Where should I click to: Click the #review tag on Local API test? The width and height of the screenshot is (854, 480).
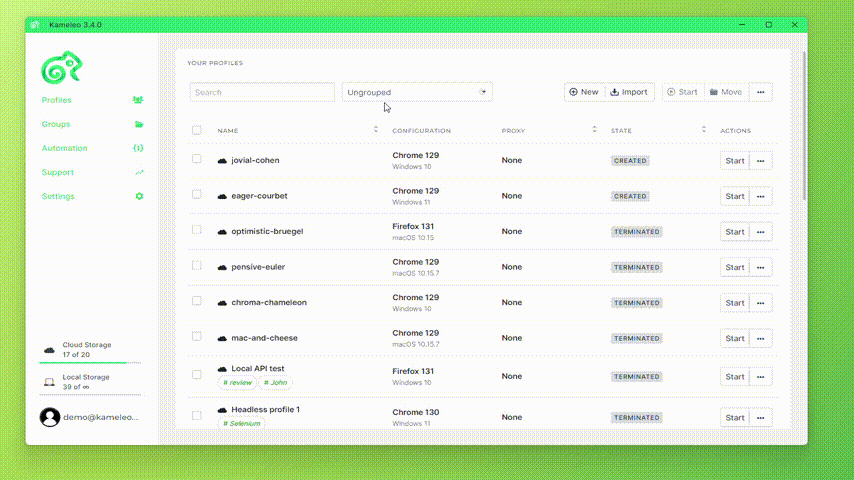click(237, 382)
